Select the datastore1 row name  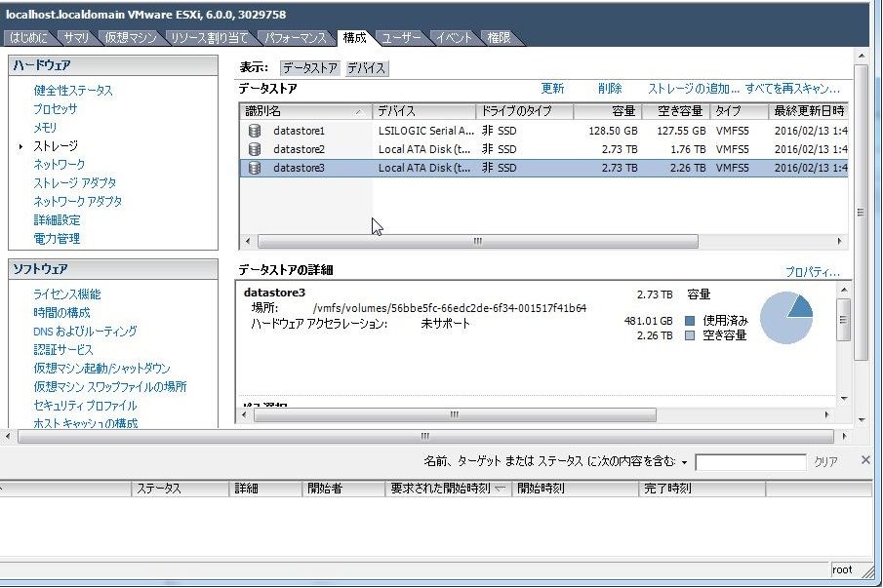point(299,131)
